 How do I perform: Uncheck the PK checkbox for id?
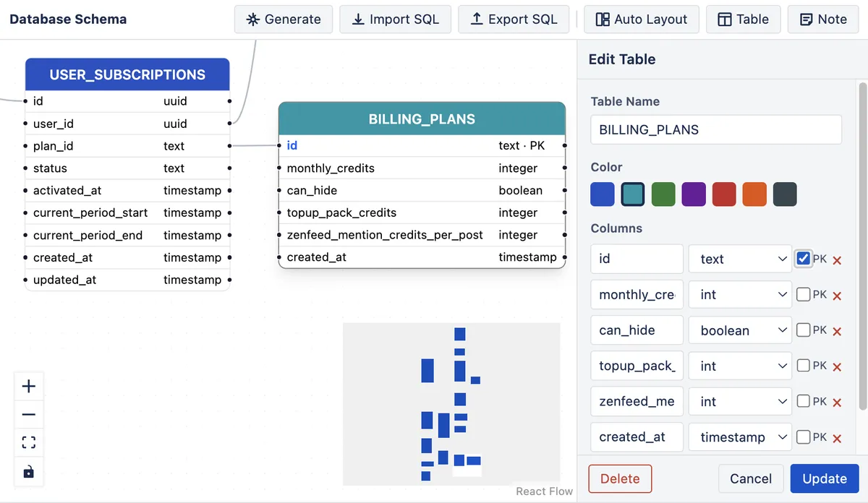pyautogui.click(x=803, y=259)
